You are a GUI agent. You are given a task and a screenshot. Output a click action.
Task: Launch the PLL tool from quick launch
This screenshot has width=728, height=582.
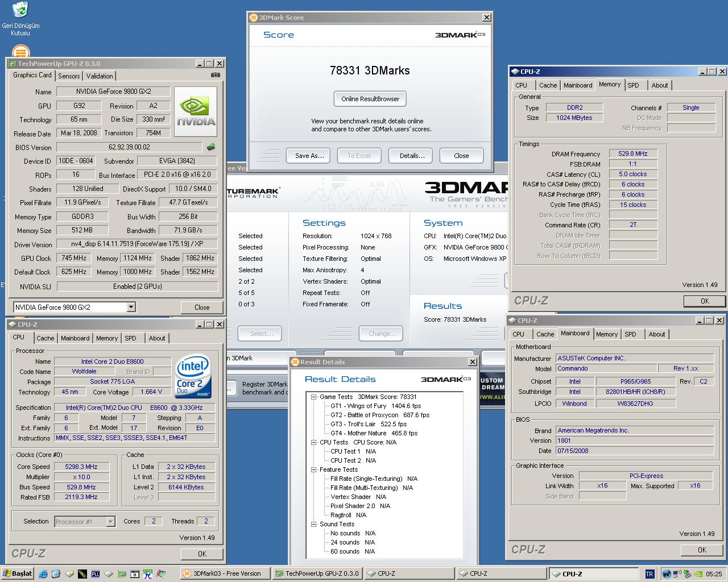click(x=96, y=574)
